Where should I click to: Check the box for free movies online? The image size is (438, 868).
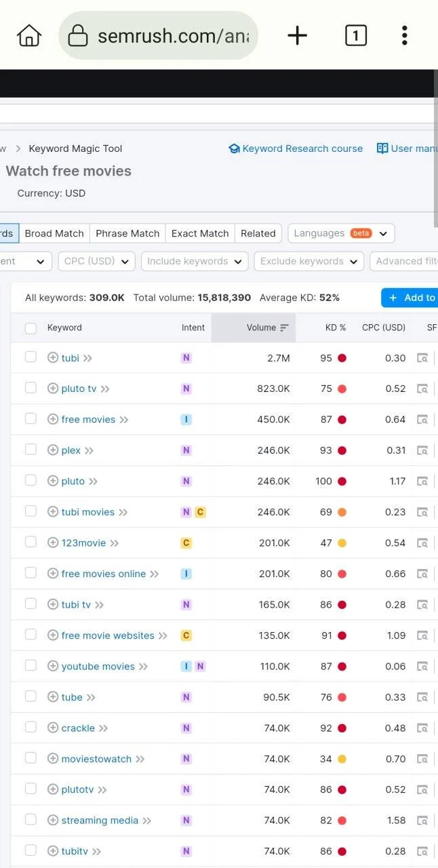point(31,572)
